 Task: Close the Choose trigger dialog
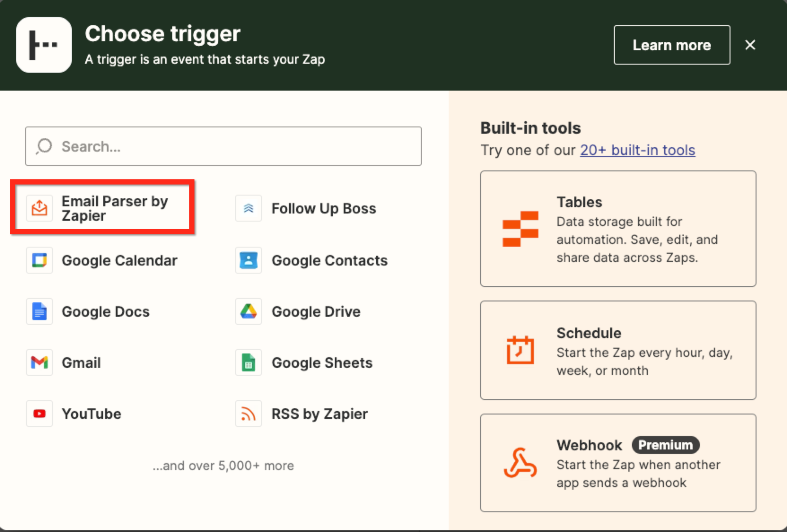coord(750,45)
